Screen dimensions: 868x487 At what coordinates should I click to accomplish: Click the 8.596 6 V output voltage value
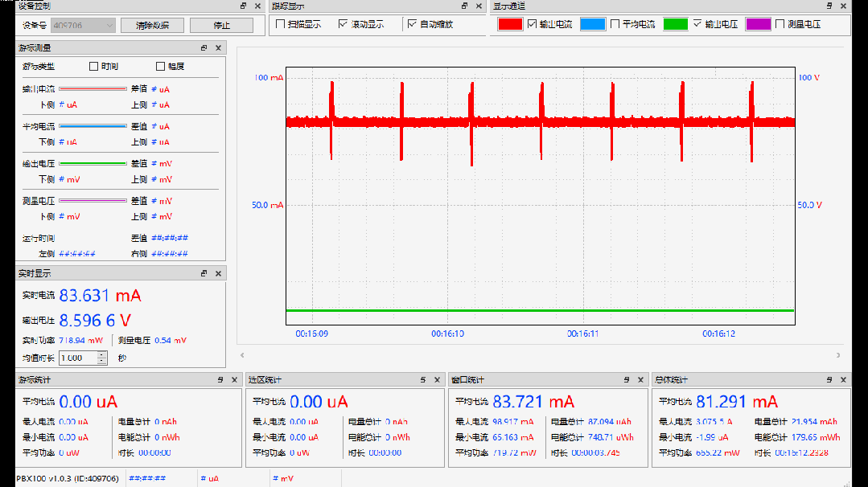click(x=95, y=321)
